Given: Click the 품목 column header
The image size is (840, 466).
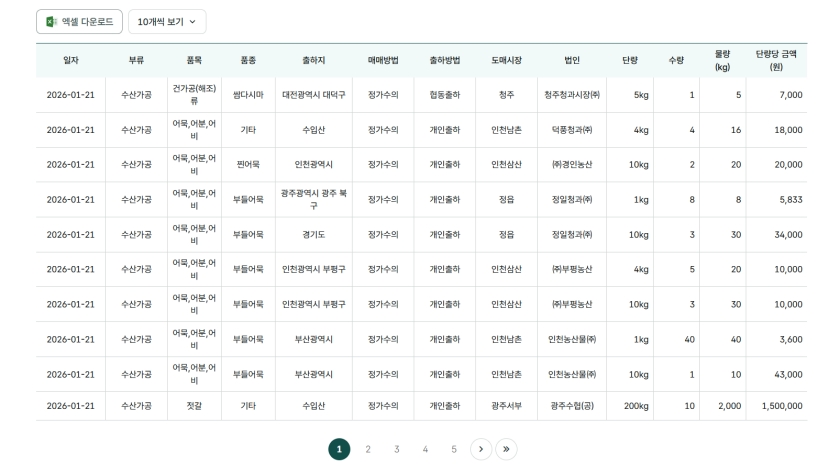Looking at the screenshot, I should pos(194,60).
